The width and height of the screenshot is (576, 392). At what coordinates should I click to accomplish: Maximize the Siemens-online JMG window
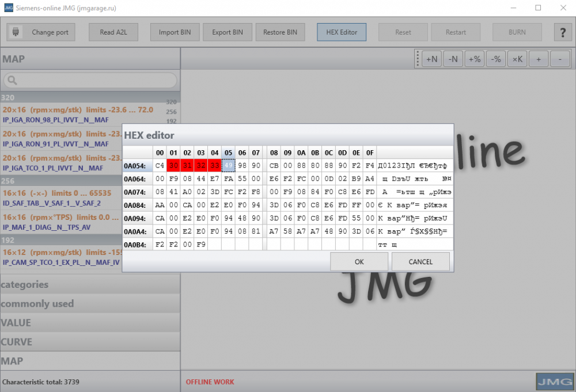tap(538, 7)
